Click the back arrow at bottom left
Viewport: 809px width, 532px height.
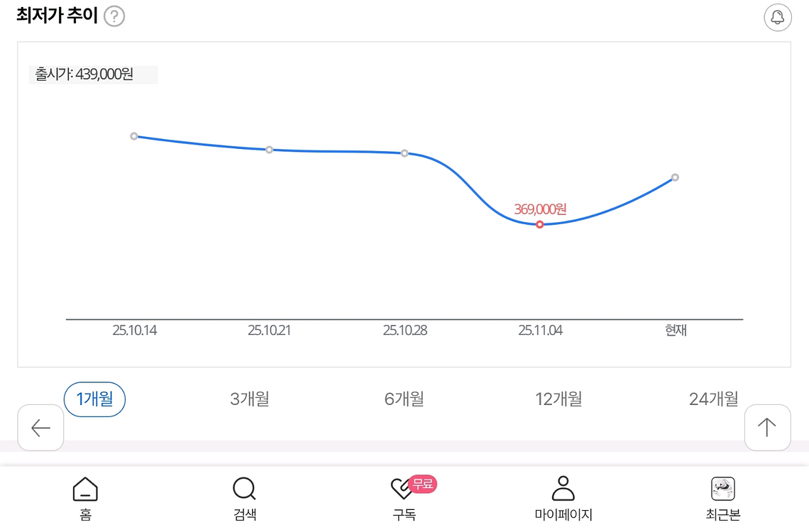(x=40, y=427)
